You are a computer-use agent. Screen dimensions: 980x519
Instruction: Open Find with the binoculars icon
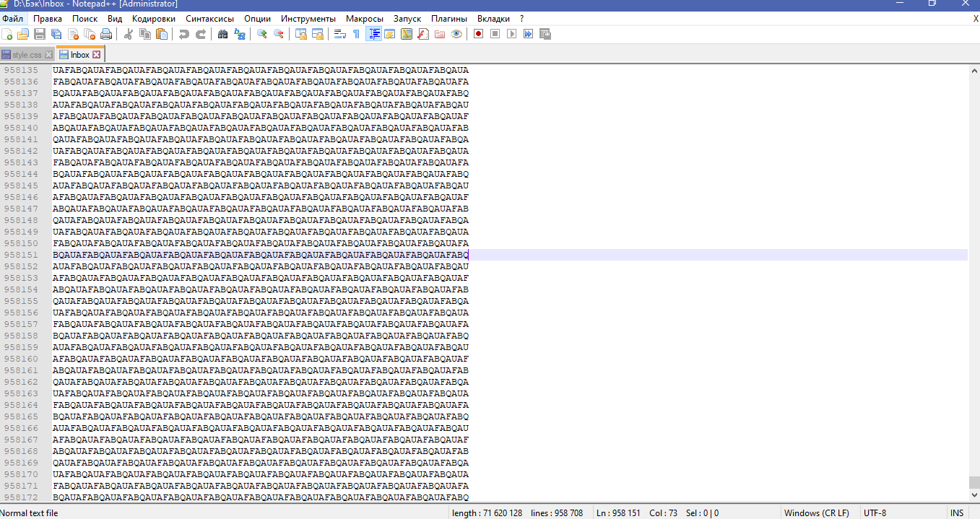click(222, 34)
